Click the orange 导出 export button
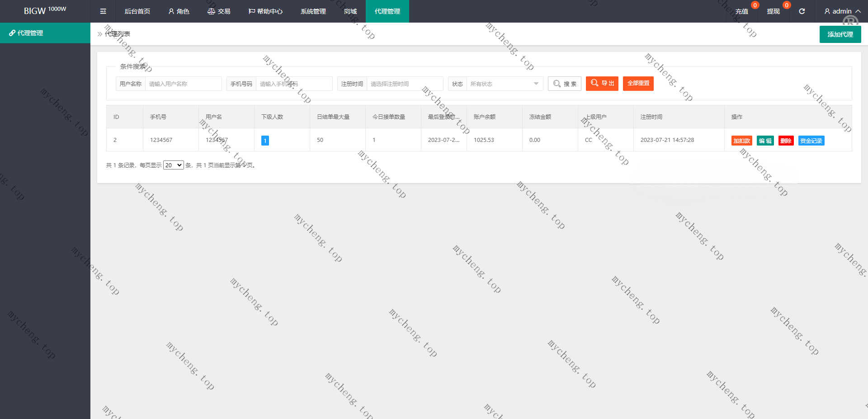 (x=602, y=83)
